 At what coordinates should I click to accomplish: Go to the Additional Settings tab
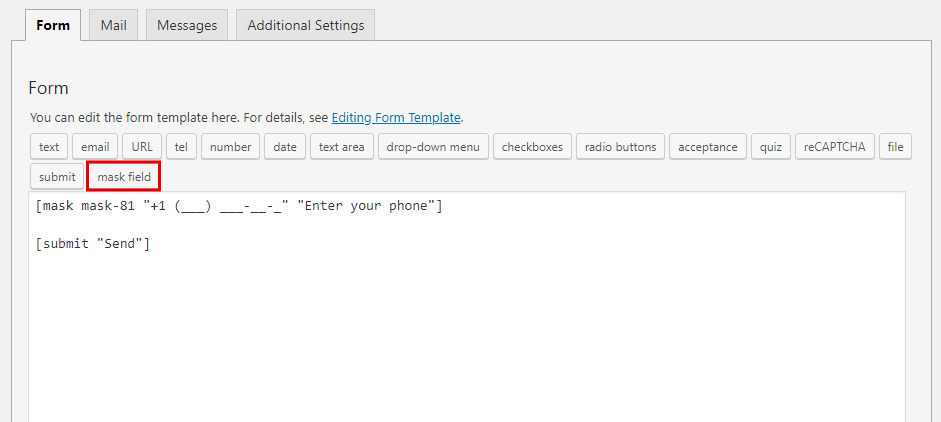(x=305, y=25)
